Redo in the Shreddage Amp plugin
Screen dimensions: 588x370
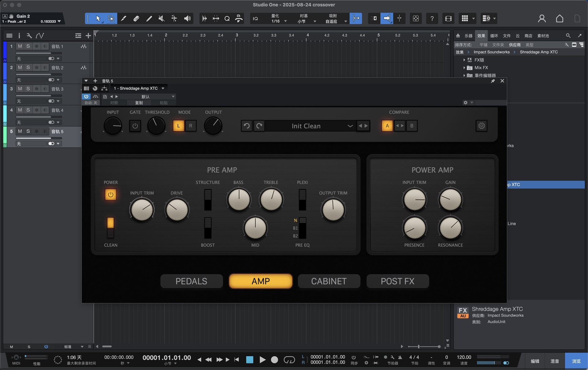click(259, 126)
